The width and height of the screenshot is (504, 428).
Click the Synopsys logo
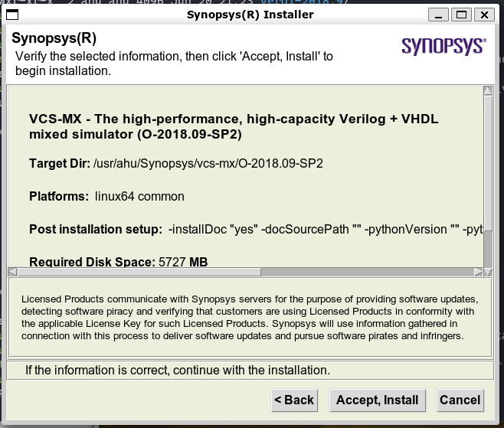pyautogui.click(x=443, y=46)
